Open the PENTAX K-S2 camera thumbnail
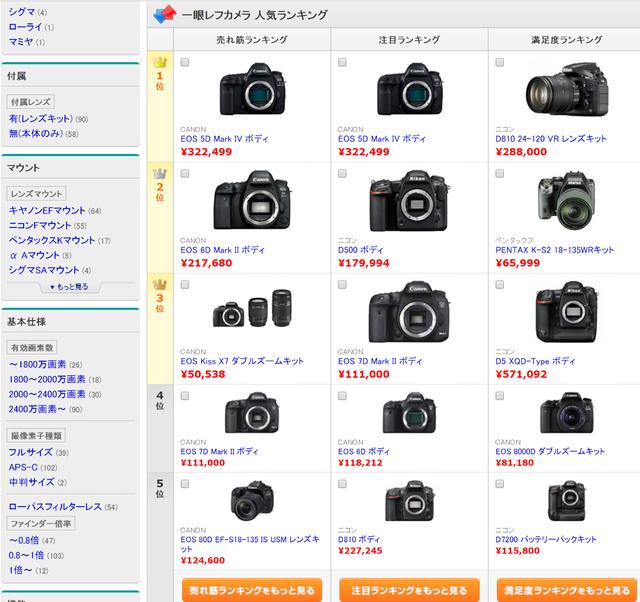The height and width of the screenshot is (602, 640). coord(567,201)
